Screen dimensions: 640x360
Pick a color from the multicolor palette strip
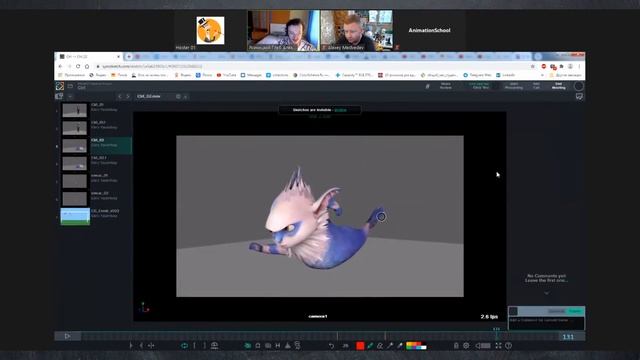click(x=416, y=346)
